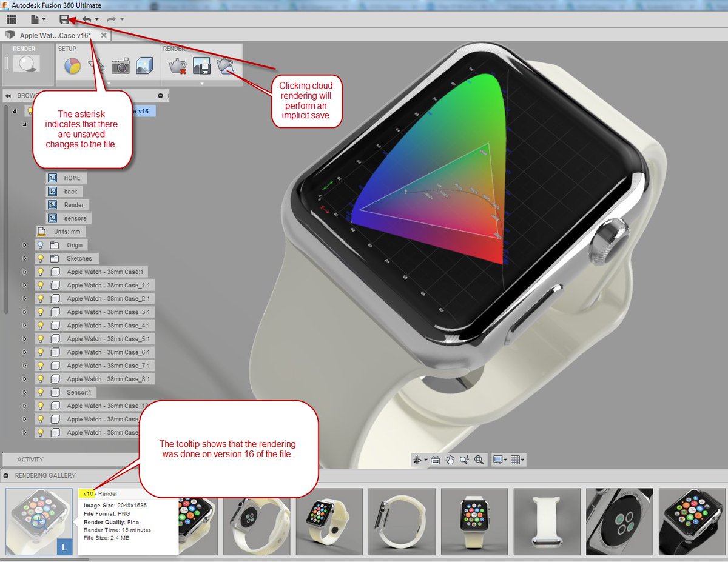This screenshot has width=728, height=562.
Task: Click the Browser panel minus icon
Action: [161, 96]
